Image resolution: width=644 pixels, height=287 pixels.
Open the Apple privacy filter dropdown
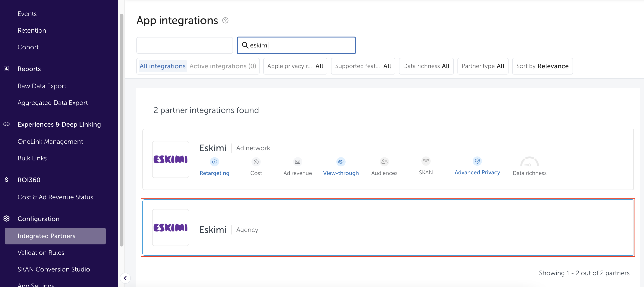click(295, 66)
